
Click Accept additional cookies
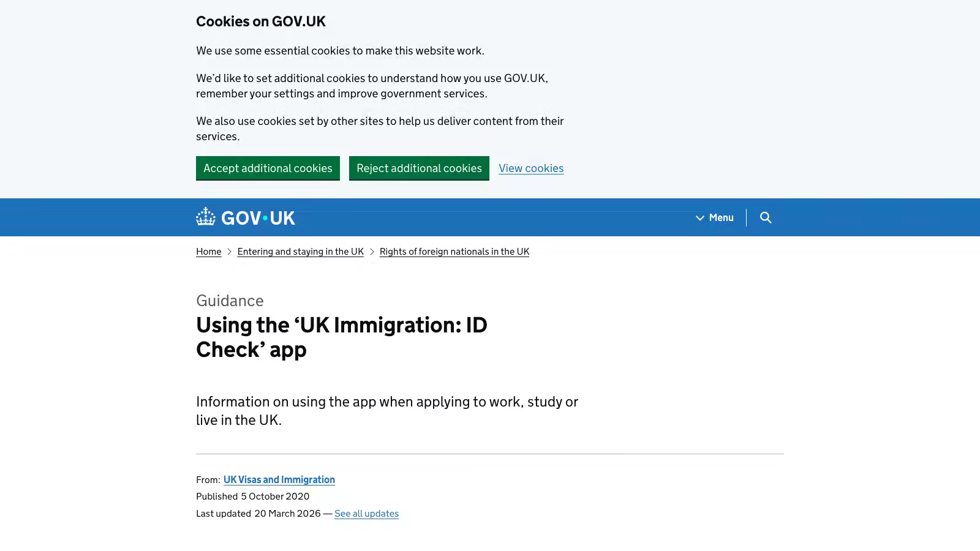tap(268, 168)
